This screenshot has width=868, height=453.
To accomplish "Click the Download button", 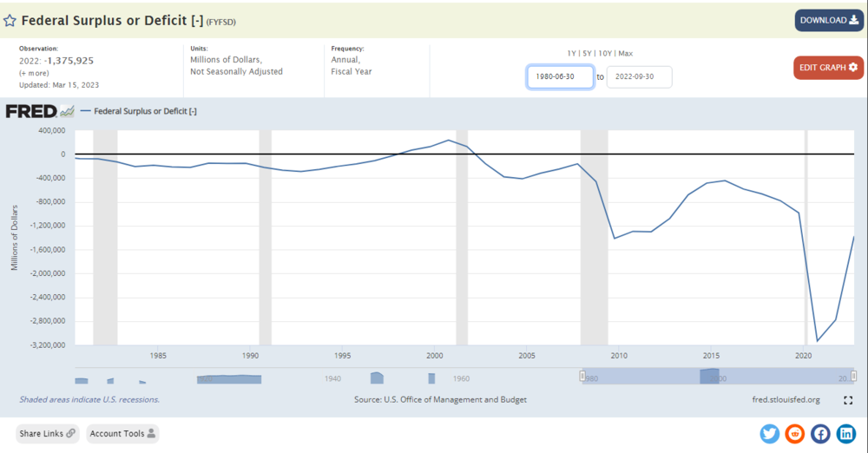I will [x=829, y=20].
